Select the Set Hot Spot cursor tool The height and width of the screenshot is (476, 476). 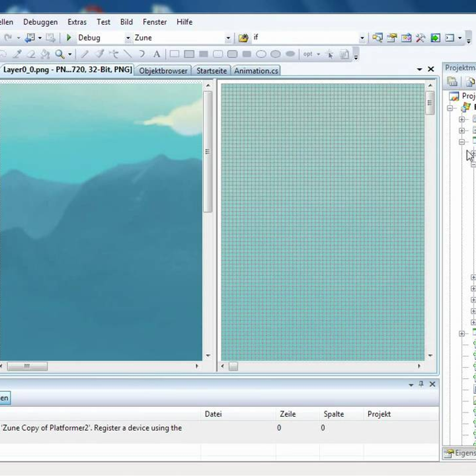pyautogui.click(x=330, y=54)
